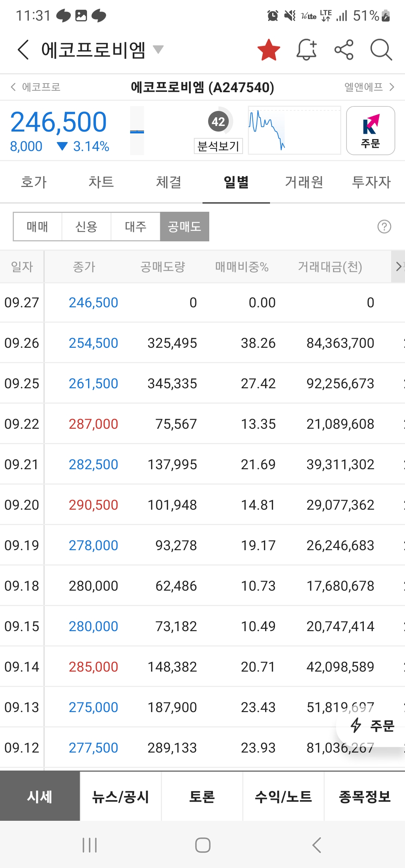Tap the price range bar indicator
This screenshot has height=868, width=405.
pos(137,130)
